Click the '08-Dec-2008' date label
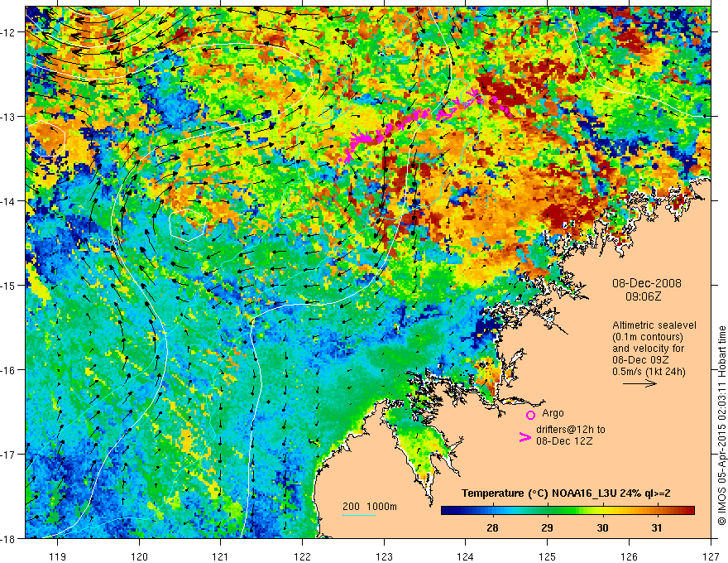Screen dimensions: 728x563 click(x=647, y=283)
